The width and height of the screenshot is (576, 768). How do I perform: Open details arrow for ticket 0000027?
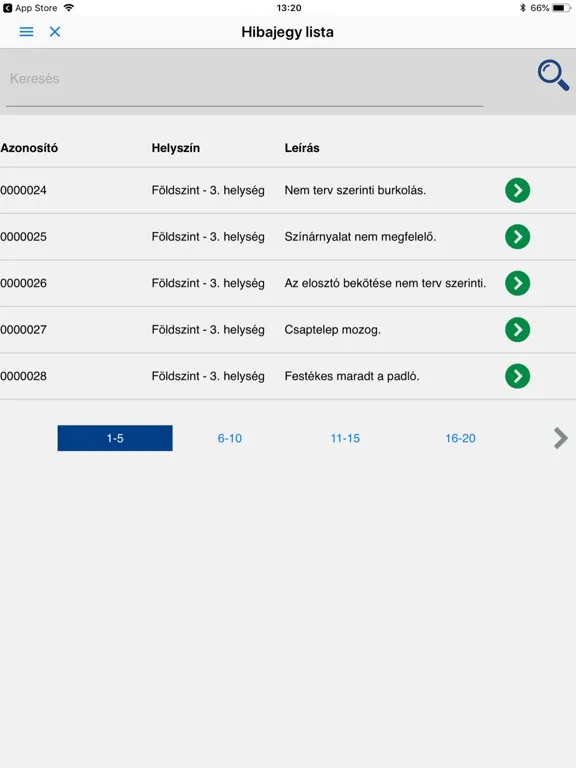(x=517, y=330)
